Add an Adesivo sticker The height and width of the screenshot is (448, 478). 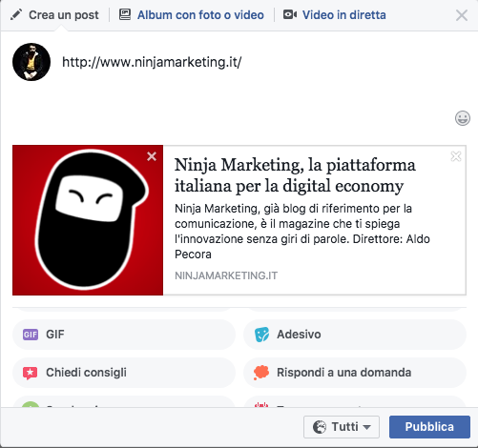point(355,335)
